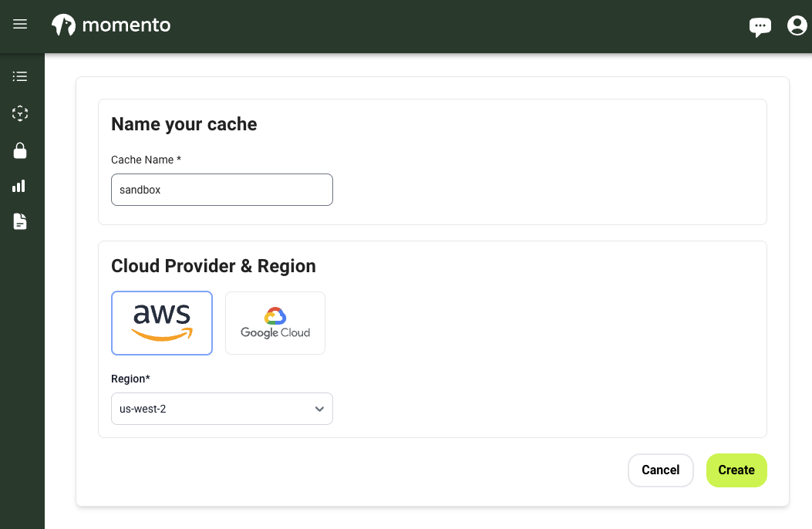
Task: Open the lock (API keys) sidebar icon
Action: click(20, 150)
